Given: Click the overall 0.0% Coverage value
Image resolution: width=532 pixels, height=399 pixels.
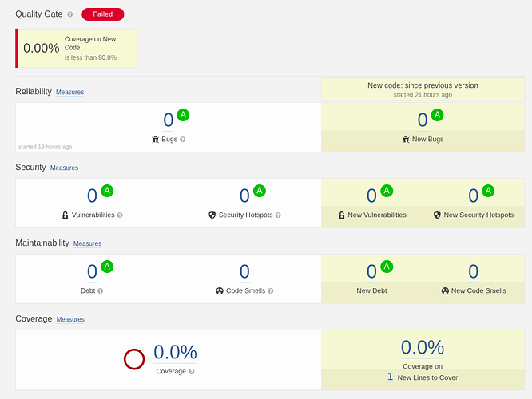Looking at the screenshot, I should point(175,352).
